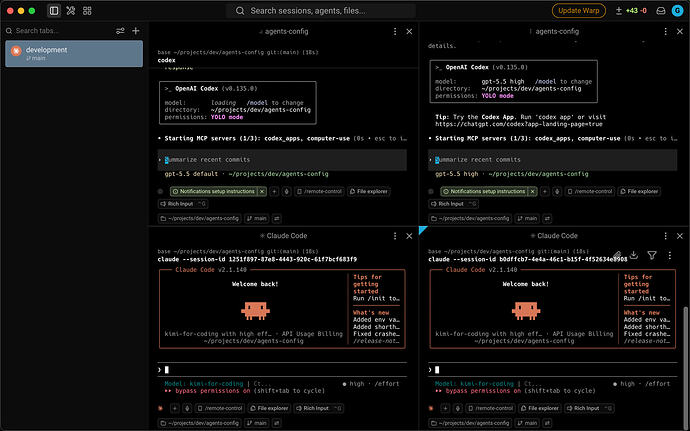Open the user avatar G in title bar
Screen dimensions: 690x431
pos(677,11)
